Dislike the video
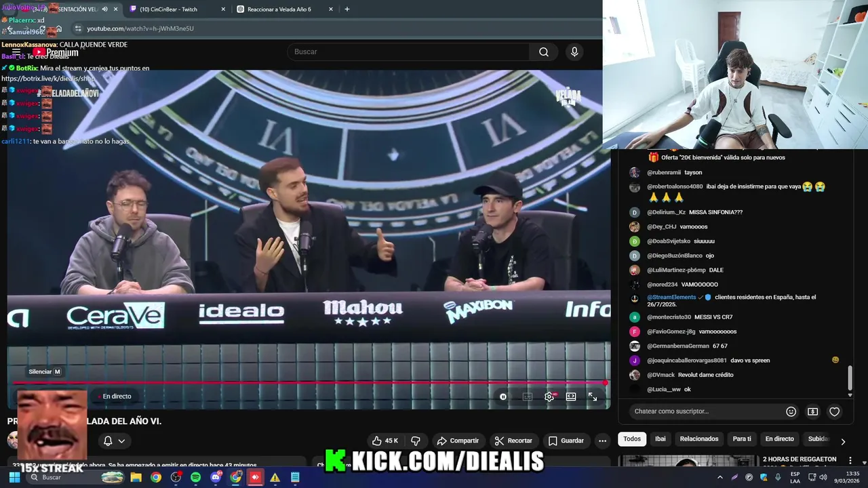 (416, 441)
